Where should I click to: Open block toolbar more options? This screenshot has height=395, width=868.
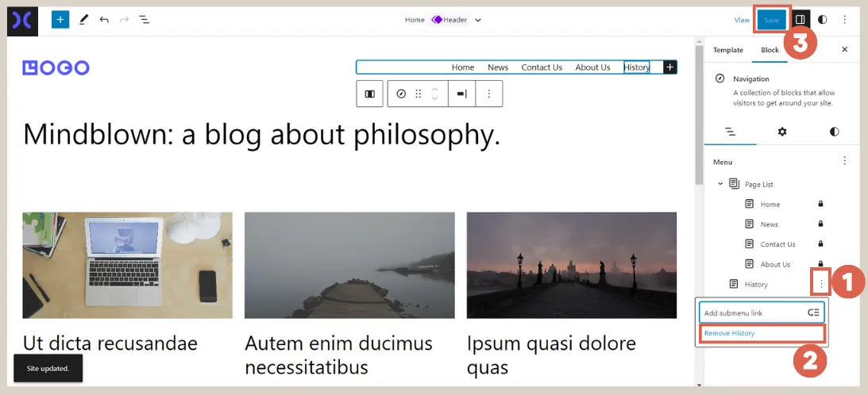pos(489,94)
